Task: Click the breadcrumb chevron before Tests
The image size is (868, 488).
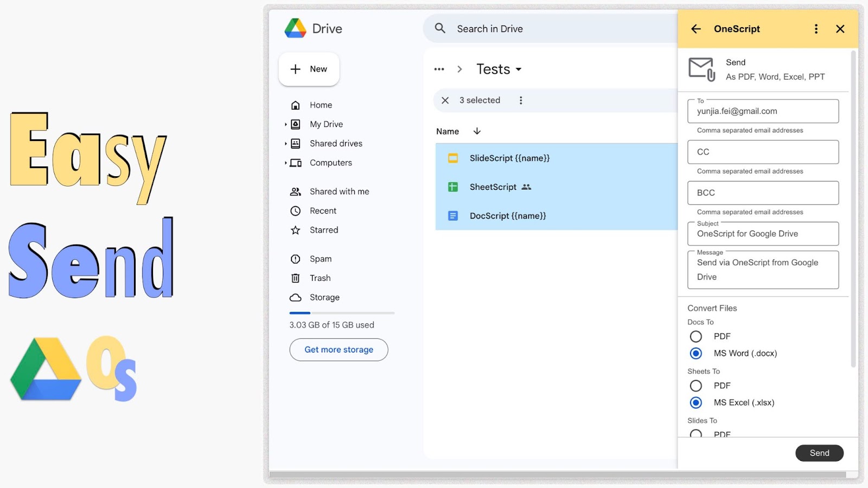Action: pos(459,69)
